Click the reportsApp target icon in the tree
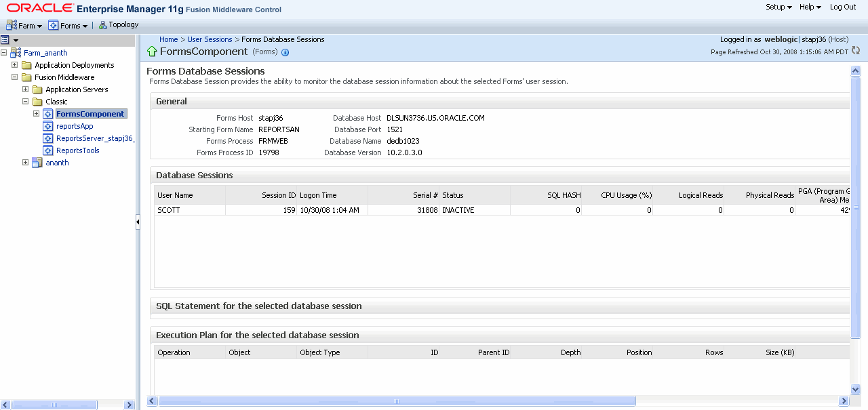Viewport: 868px width, 410px height. 47,126
